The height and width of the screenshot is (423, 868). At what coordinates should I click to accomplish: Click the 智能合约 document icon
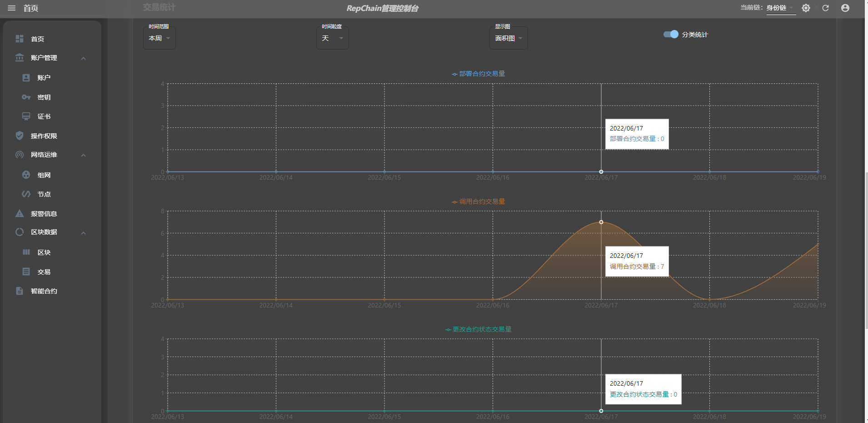(x=20, y=291)
